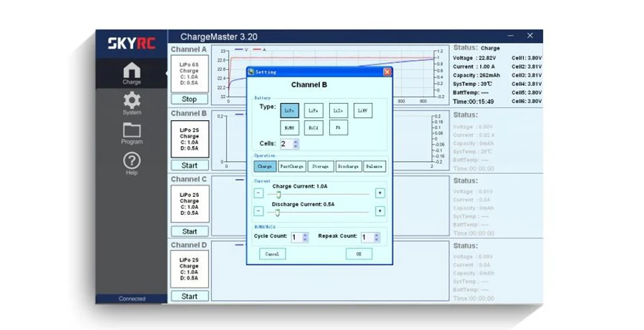Select LiIo battery type

pos(338,110)
